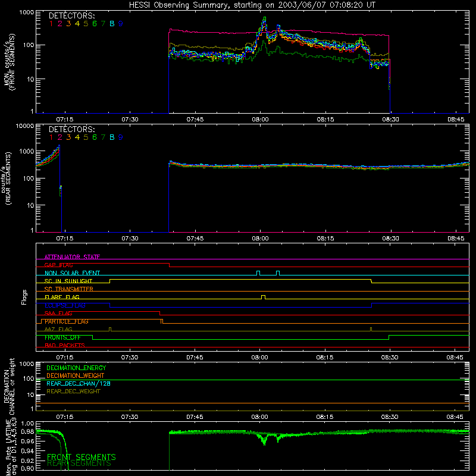Screen dimensions: 476x476
Task: Click the DECIMATION CHANNEL or weight axis title
Action: click(x=9, y=386)
